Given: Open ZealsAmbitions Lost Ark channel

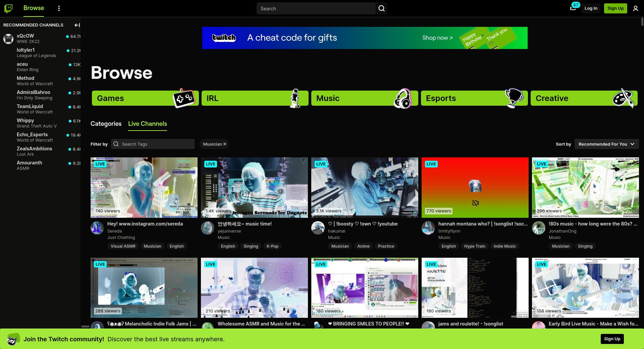Looking at the screenshot, I should pos(40,151).
